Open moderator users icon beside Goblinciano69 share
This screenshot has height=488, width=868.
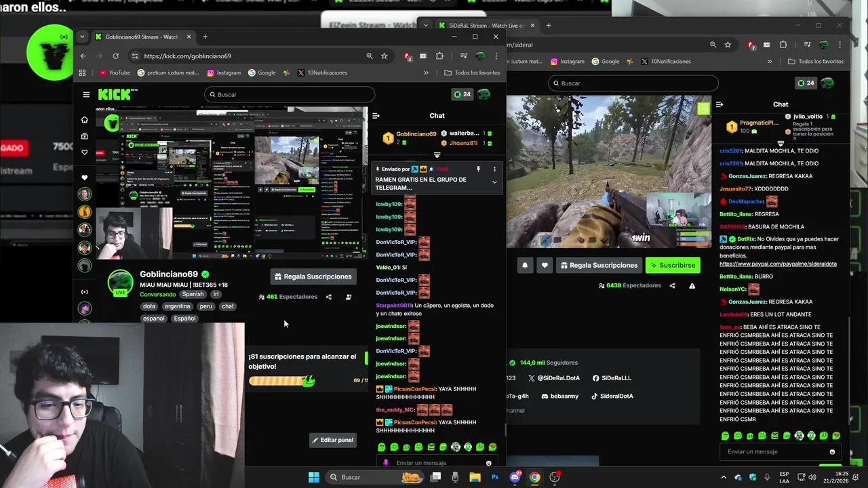349,297
